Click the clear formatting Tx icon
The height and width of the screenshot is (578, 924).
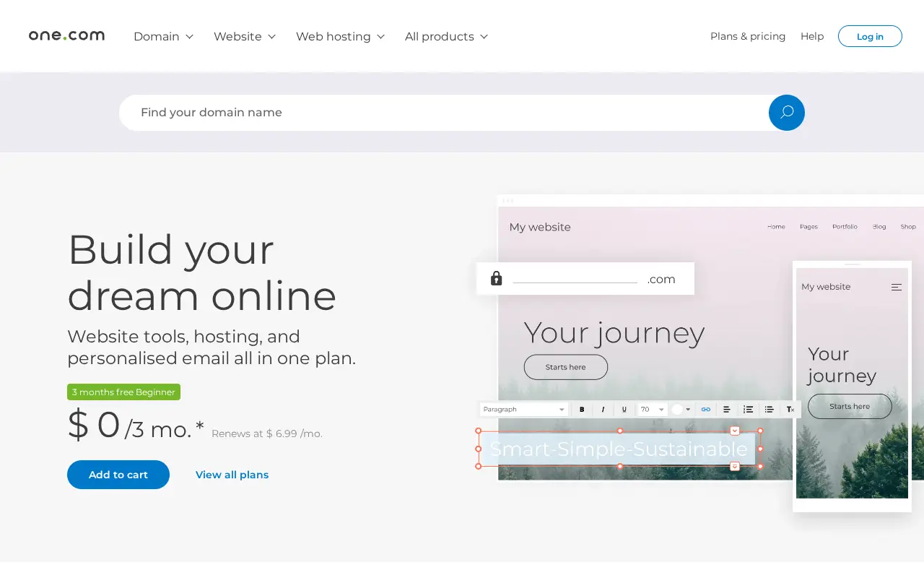pyautogui.click(x=790, y=410)
